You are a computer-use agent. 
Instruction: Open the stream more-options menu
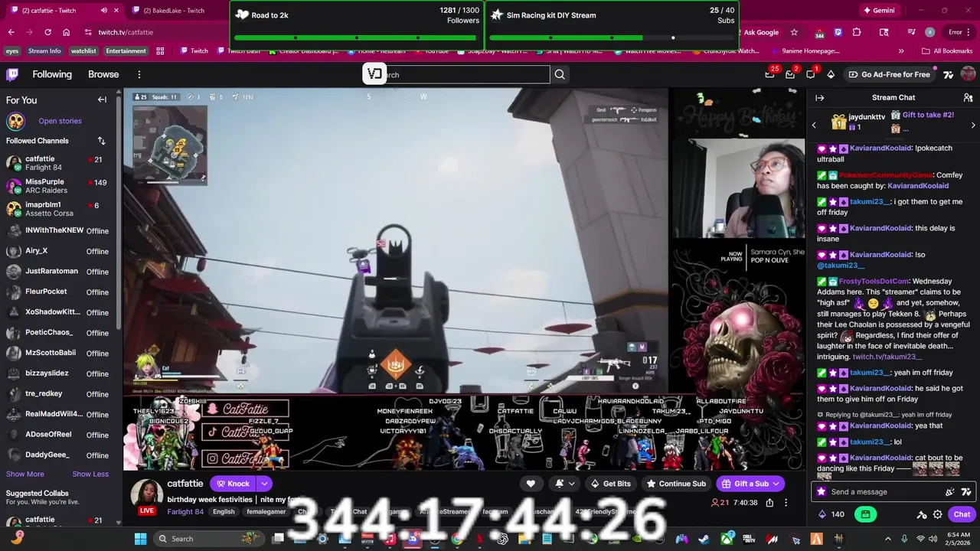(786, 503)
